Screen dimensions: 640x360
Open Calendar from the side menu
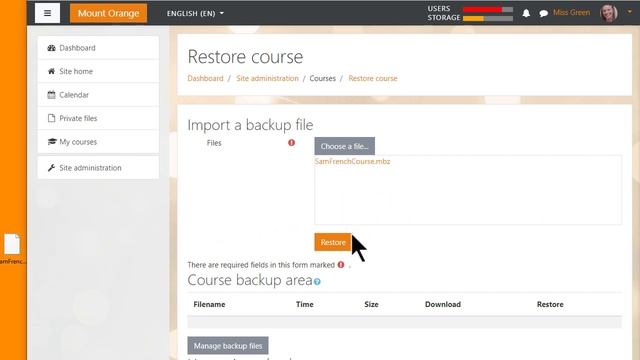pos(98,95)
